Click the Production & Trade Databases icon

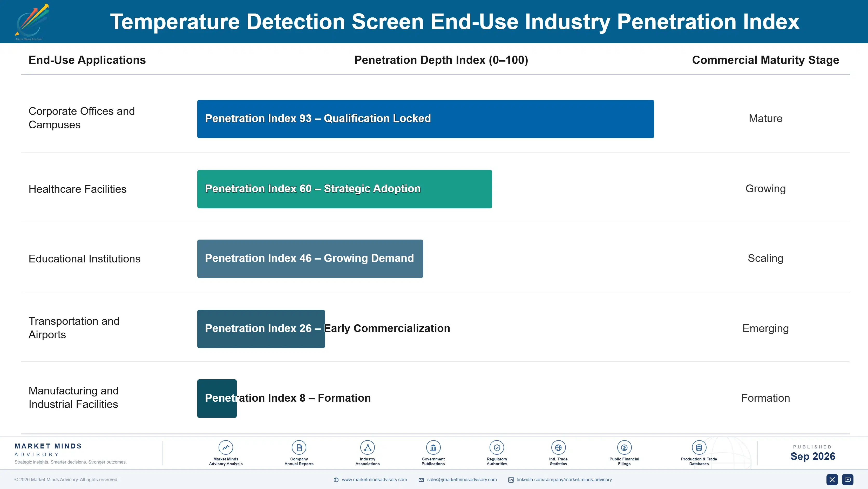pyautogui.click(x=699, y=447)
